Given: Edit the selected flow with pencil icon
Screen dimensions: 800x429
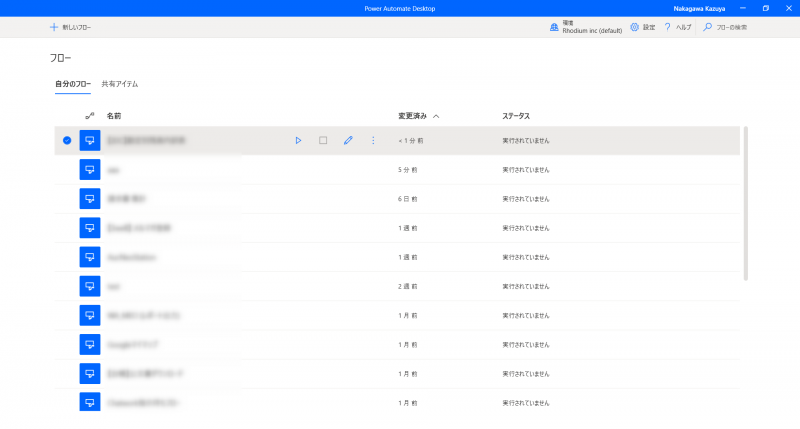Looking at the screenshot, I should pos(348,140).
